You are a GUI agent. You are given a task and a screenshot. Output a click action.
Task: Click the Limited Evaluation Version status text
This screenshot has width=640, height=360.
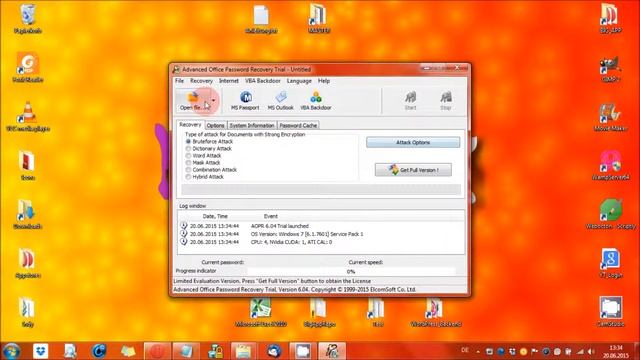[x=272, y=281]
